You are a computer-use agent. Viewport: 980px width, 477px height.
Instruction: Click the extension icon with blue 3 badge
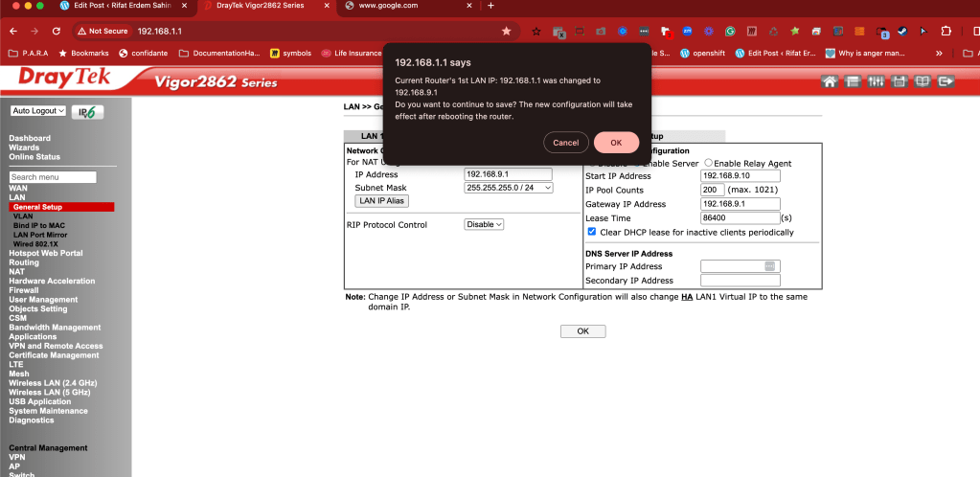[881, 32]
